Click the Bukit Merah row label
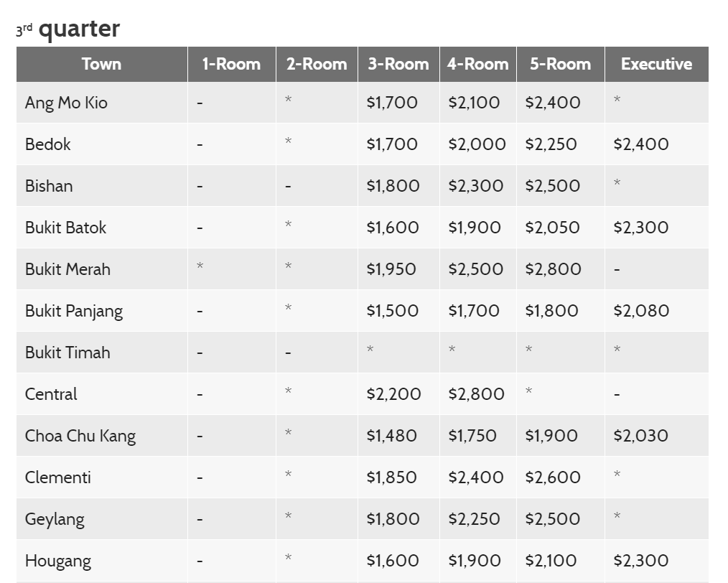The image size is (728, 583). (x=67, y=269)
